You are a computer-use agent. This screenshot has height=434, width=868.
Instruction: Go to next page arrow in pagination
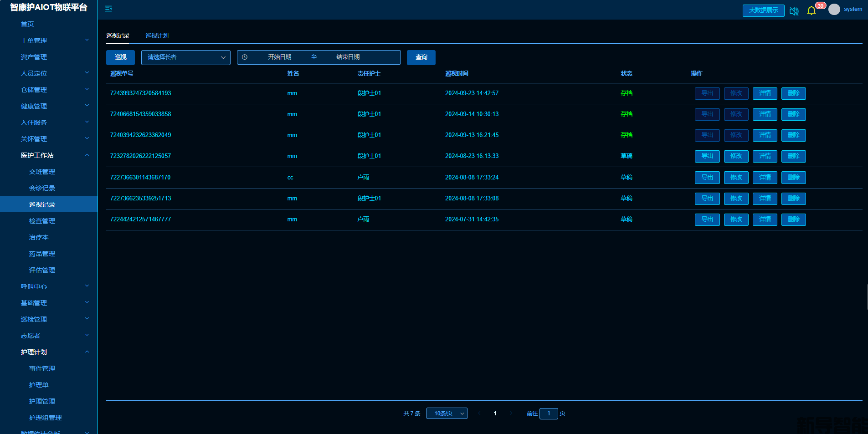pyautogui.click(x=511, y=414)
